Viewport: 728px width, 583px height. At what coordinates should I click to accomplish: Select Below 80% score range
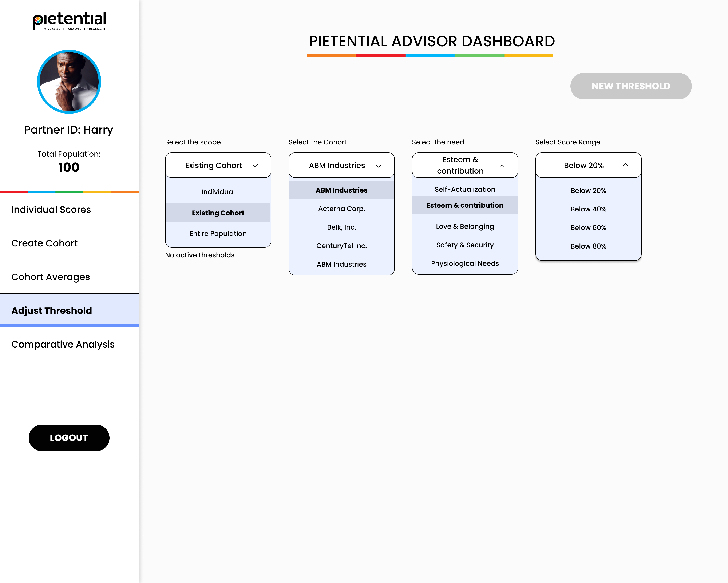(x=588, y=246)
